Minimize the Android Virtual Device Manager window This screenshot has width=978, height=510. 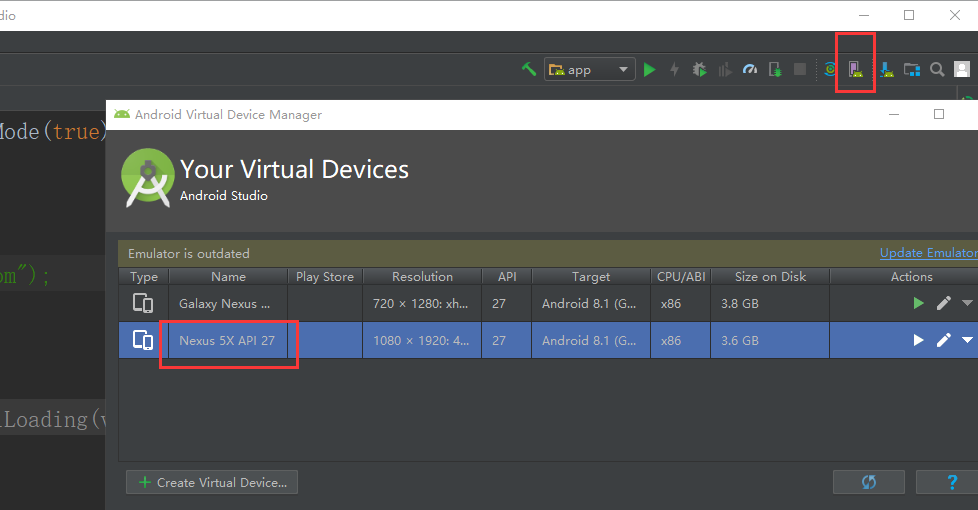point(894,115)
